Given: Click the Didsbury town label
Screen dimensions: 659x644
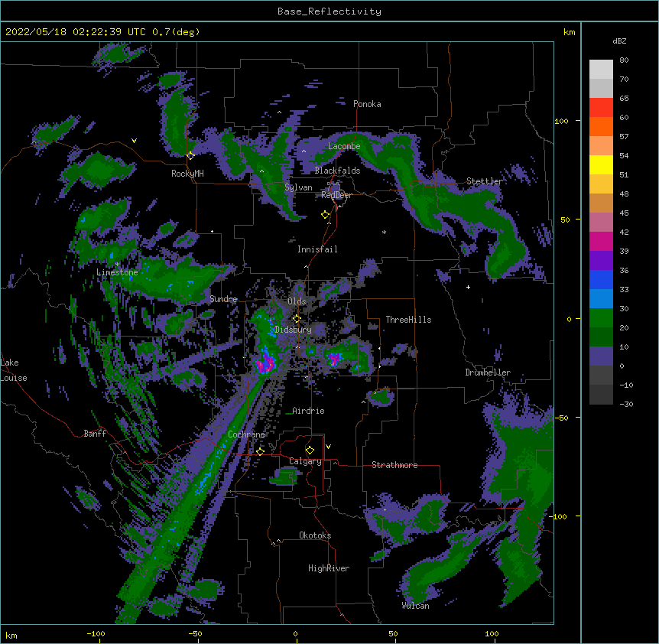Looking at the screenshot, I should 294,330.
